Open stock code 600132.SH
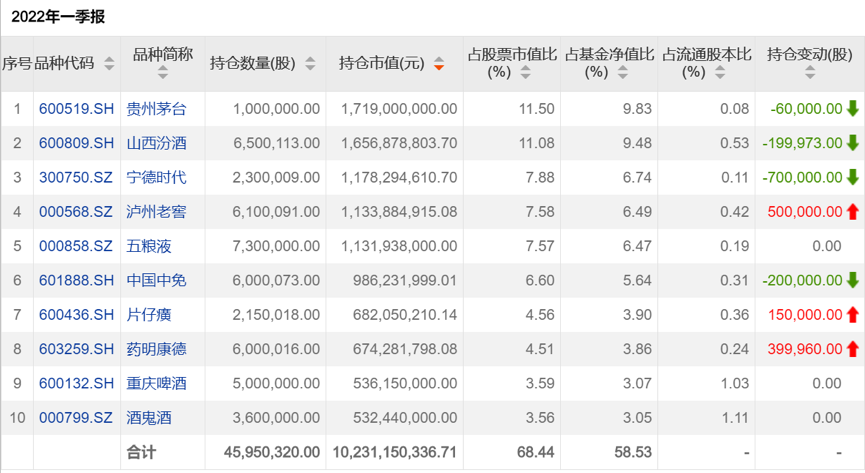The height and width of the screenshot is (473, 865). coord(76,383)
